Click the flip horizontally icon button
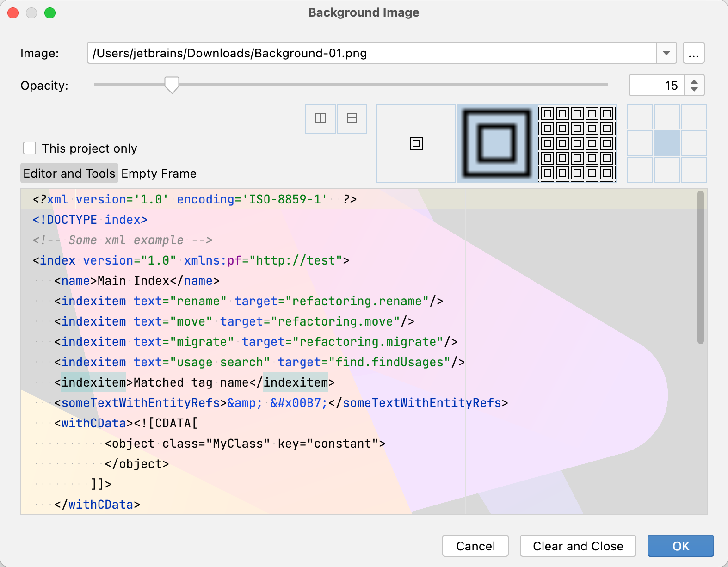The image size is (728, 567). click(321, 118)
